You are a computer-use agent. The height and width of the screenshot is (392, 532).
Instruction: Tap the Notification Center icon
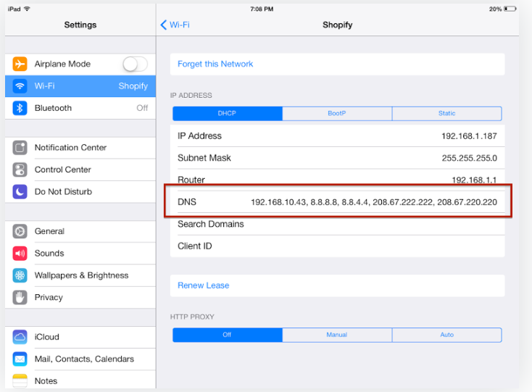click(x=20, y=148)
